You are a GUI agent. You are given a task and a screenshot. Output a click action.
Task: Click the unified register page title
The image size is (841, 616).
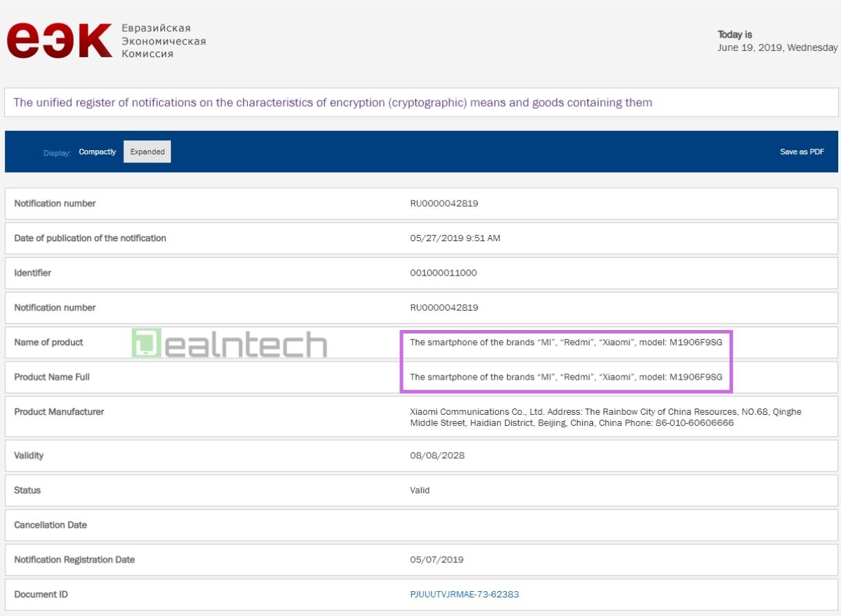(x=333, y=103)
